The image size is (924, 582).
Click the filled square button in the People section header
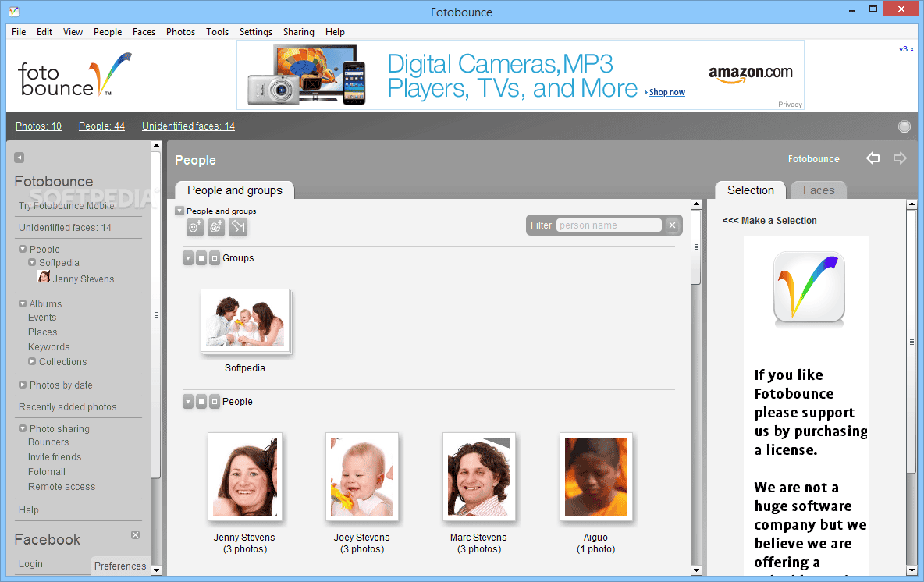coord(201,402)
